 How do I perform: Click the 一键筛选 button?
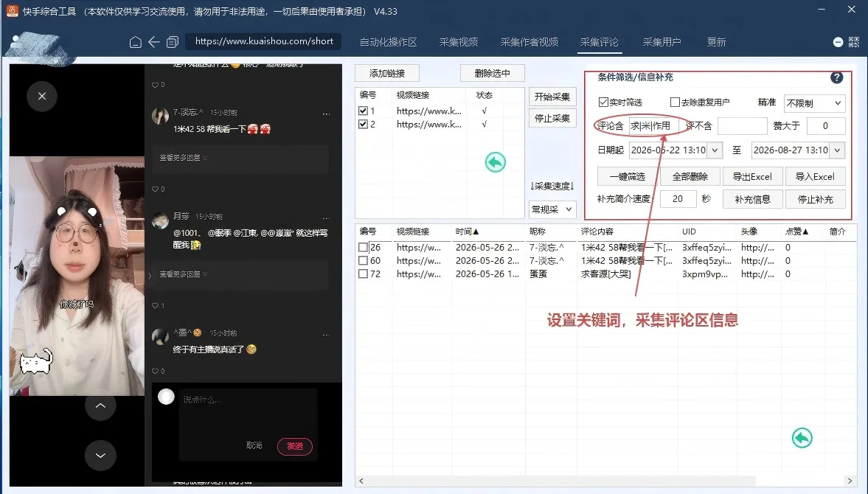tap(627, 176)
